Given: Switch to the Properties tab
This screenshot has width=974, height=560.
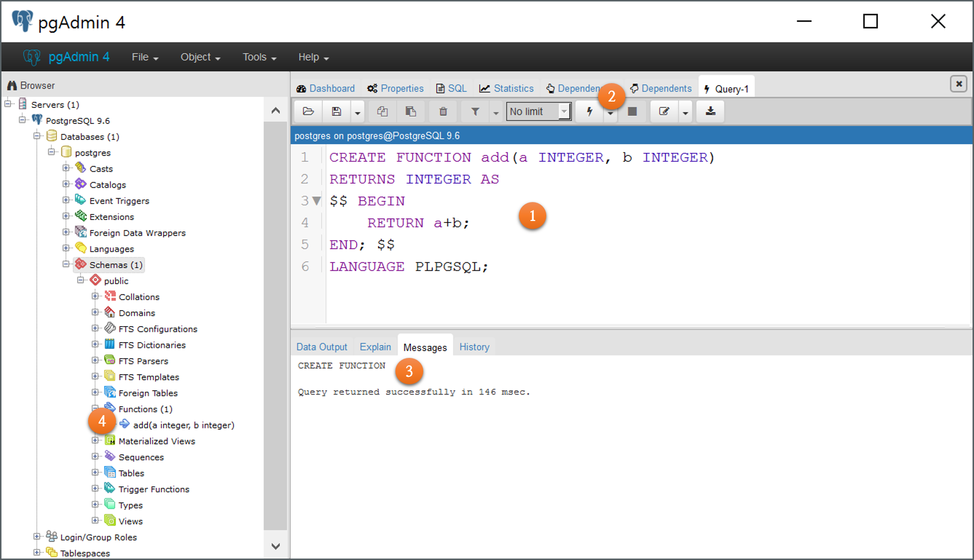Looking at the screenshot, I should tap(395, 89).
